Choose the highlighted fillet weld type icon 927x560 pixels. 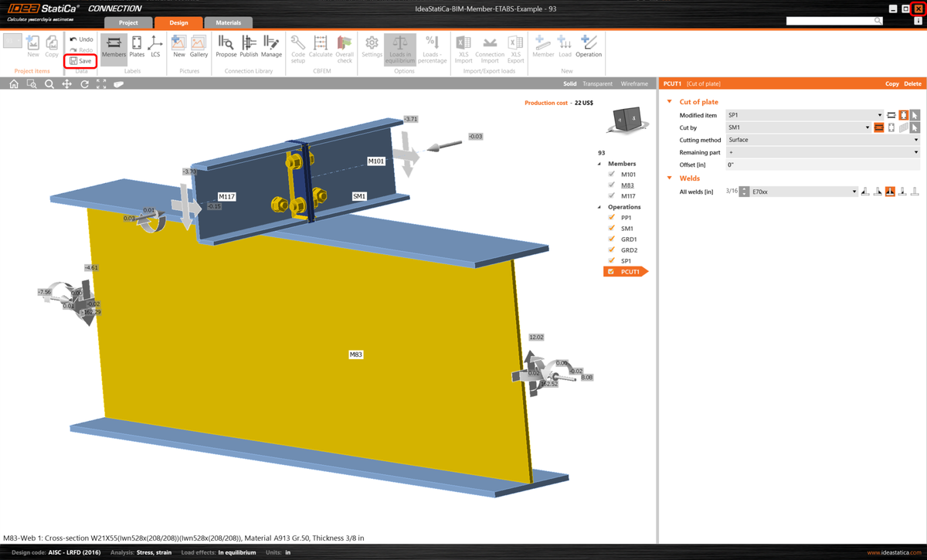[x=890, y=192]
